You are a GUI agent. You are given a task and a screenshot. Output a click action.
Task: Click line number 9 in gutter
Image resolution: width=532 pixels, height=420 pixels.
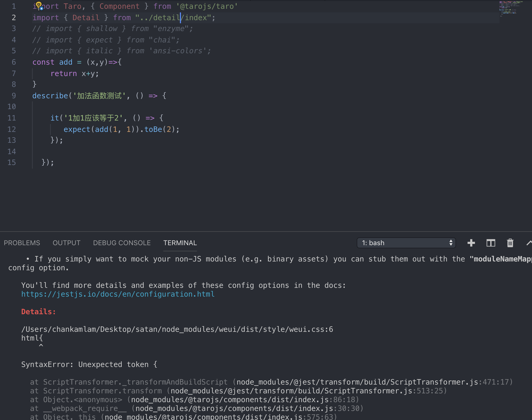point(14,96)
